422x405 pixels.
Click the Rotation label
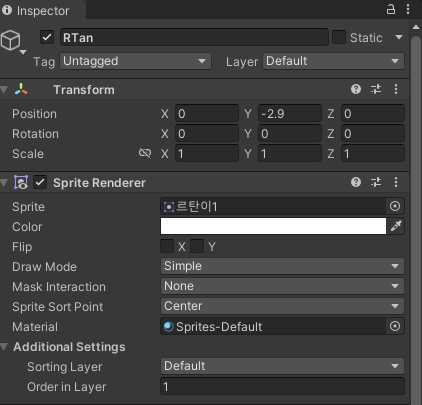(35, 134)
